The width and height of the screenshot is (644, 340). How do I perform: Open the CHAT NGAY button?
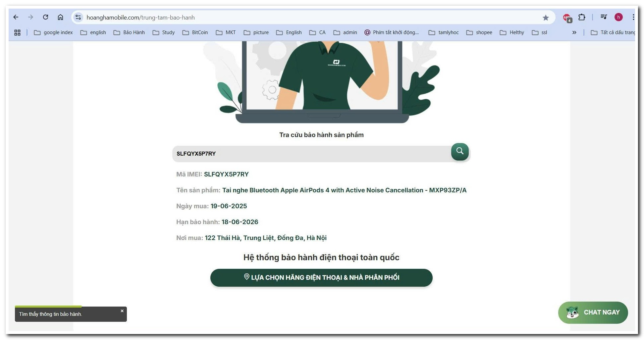(593, 313)
